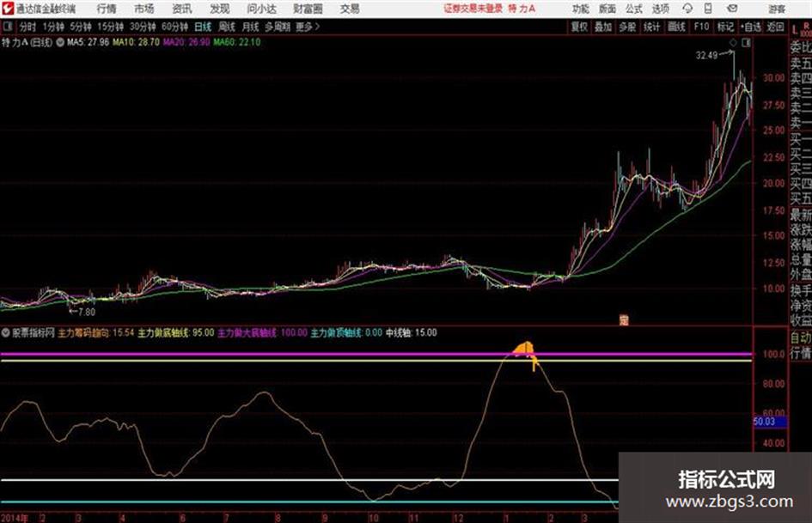Open the round settings icon beside 股票指标网
This screenshot has width=812, height=523.
pyautogui.click(x=6, y=332)
